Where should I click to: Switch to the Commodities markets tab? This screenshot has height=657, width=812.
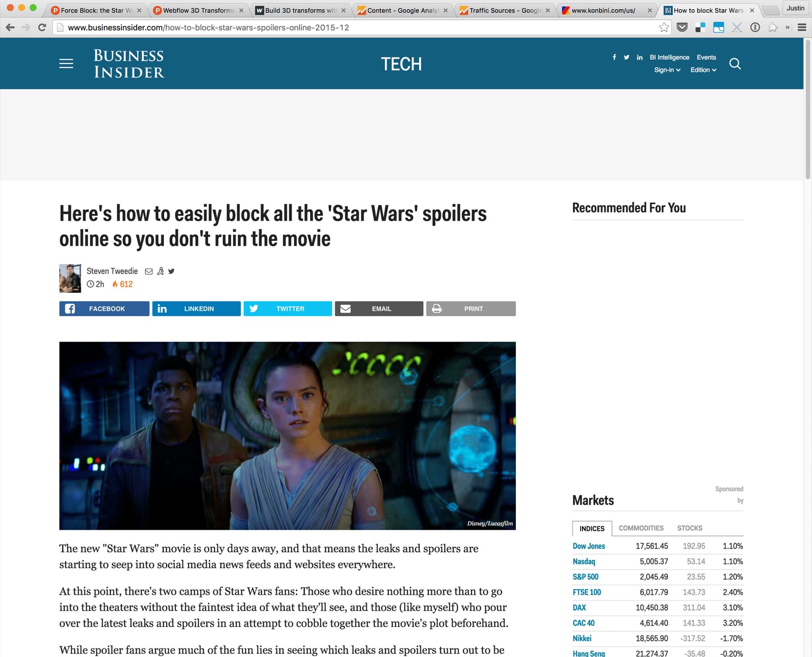[x=641, y=528]
